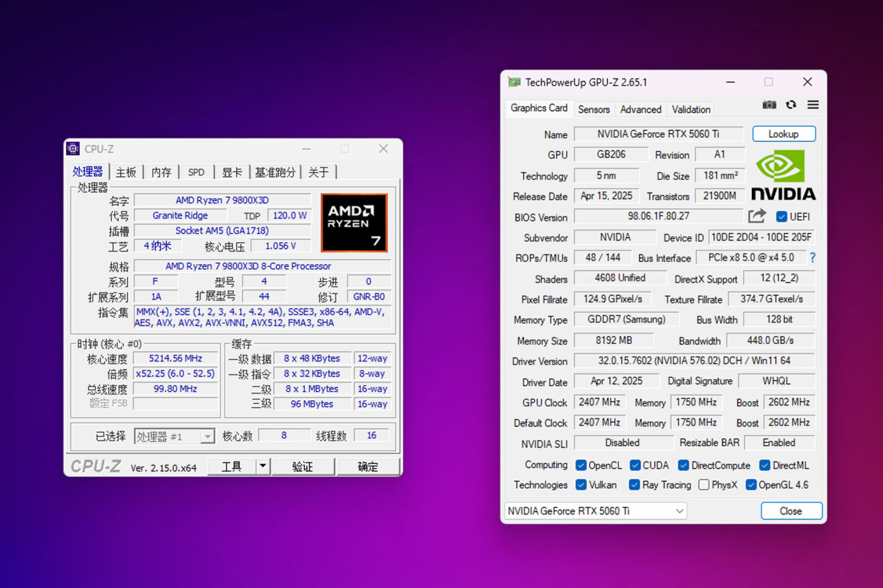
Task: Toggle the CUDA checkbox
Action: tap(635, 465)
